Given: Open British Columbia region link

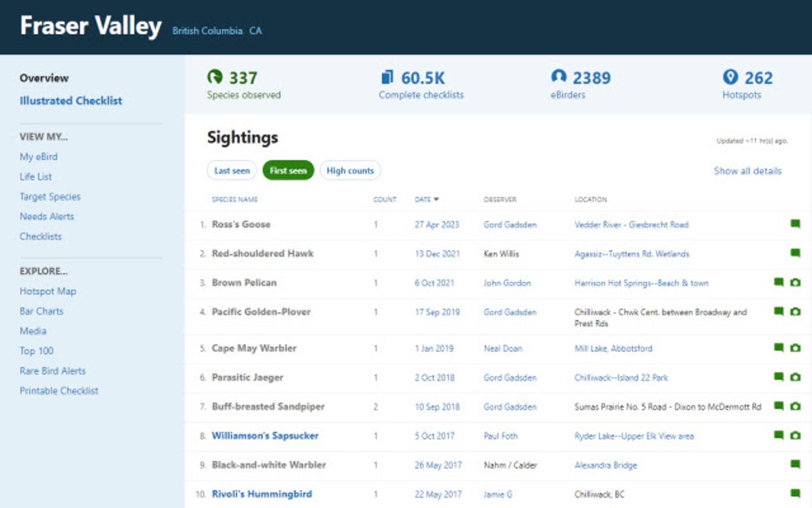Looking at the screenshot, I should [x=208, y=30].
